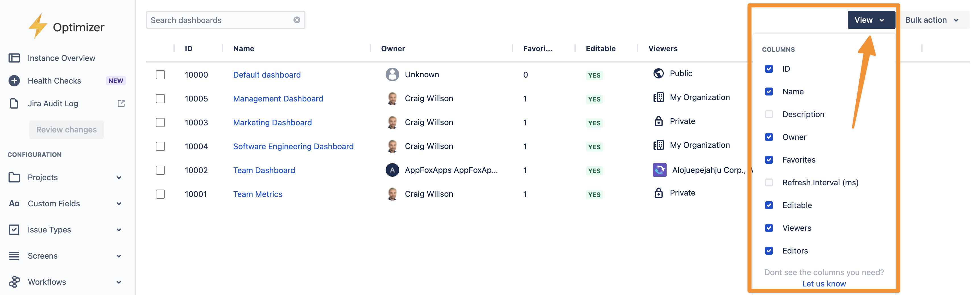Select the Default dashboard row checkbox
Screen dimensions: 980x295
tap(161, 75)
